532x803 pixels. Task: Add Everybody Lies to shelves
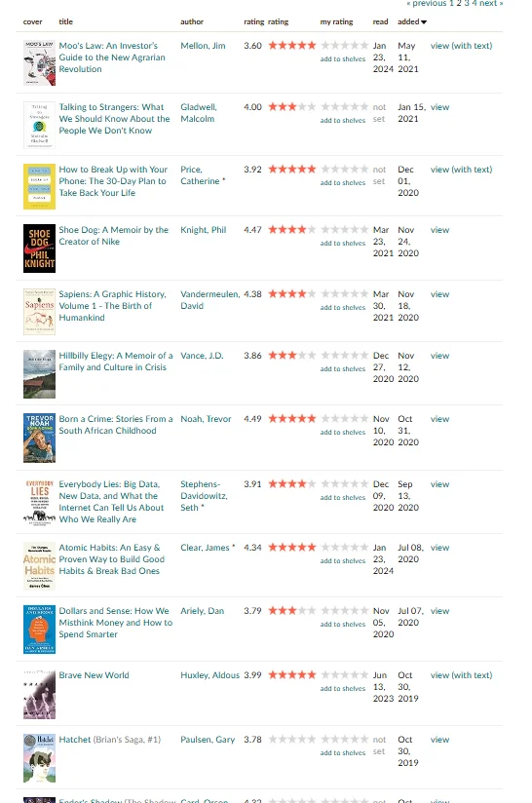pos(343,497)
